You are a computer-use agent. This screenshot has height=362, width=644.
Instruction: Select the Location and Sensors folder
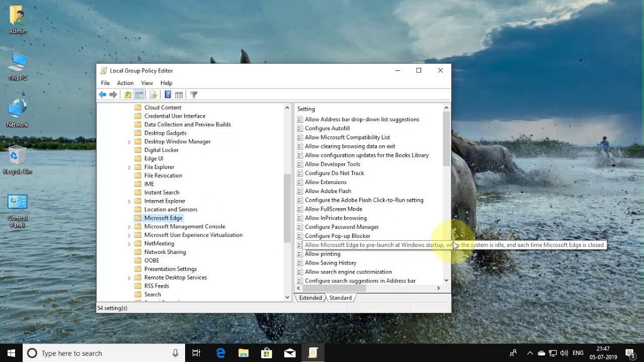tap(171, 210)
